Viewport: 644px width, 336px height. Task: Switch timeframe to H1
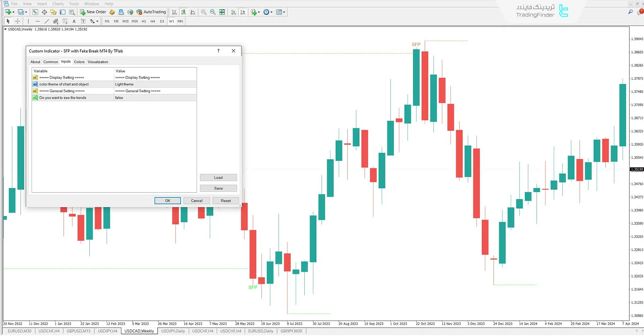(x=144, y=21)
